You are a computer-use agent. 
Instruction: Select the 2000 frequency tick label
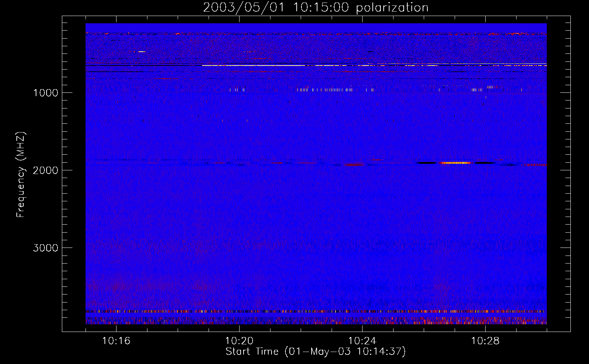(46, 170)
